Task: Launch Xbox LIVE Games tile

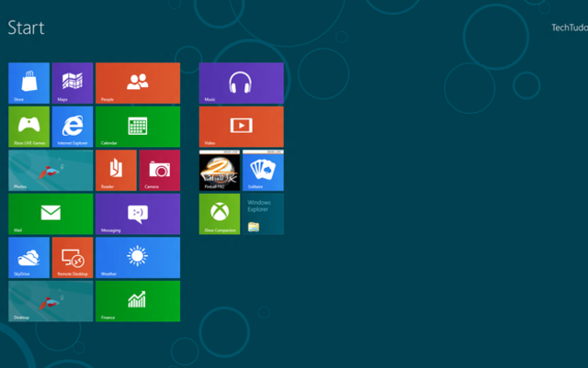Action: (28, 127)
